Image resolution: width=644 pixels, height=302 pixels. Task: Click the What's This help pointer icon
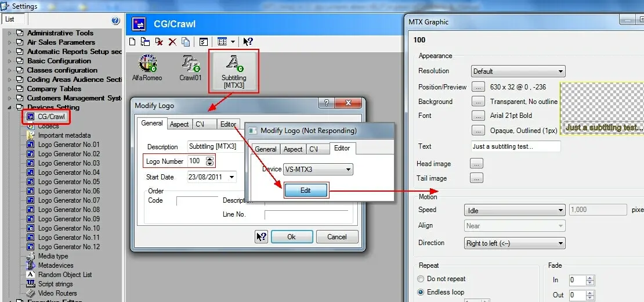(248, 42)
